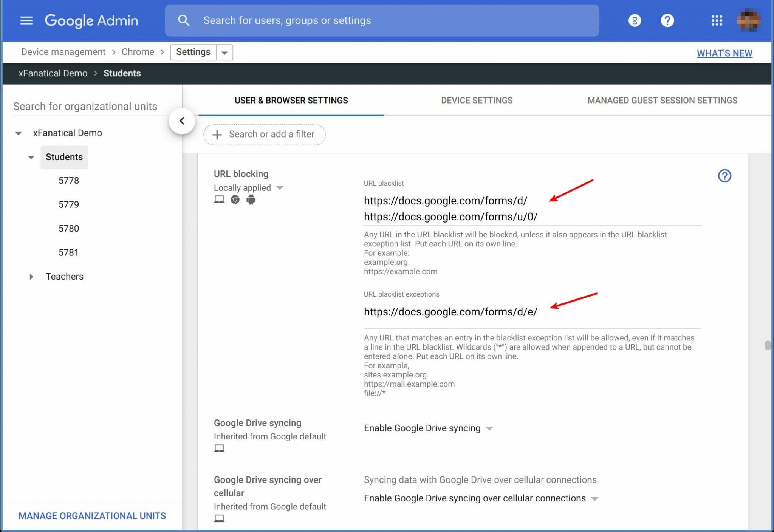Click laptop icon under Google Drive syncing
The width and height of the screenshot is (774, 532).
coord(219,448)
